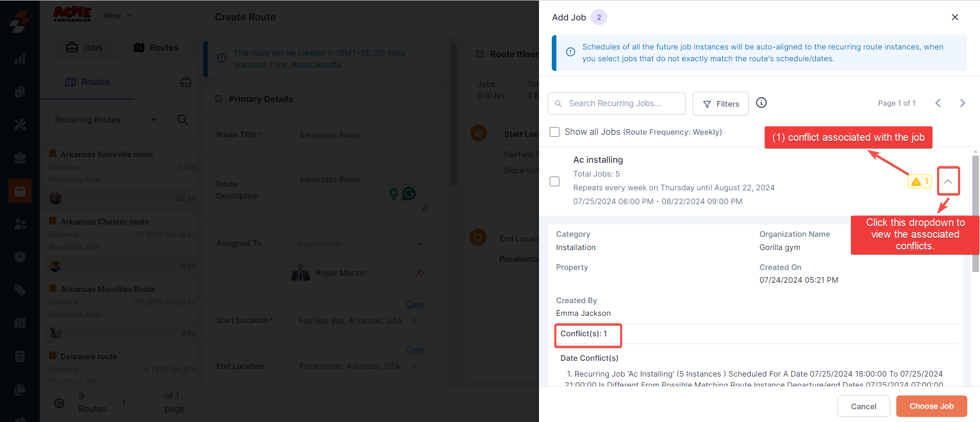Open Start Location Fairfield Bay selector
Image resolution: width=980 pixels, height=422 pixels.
pos(359,320)
